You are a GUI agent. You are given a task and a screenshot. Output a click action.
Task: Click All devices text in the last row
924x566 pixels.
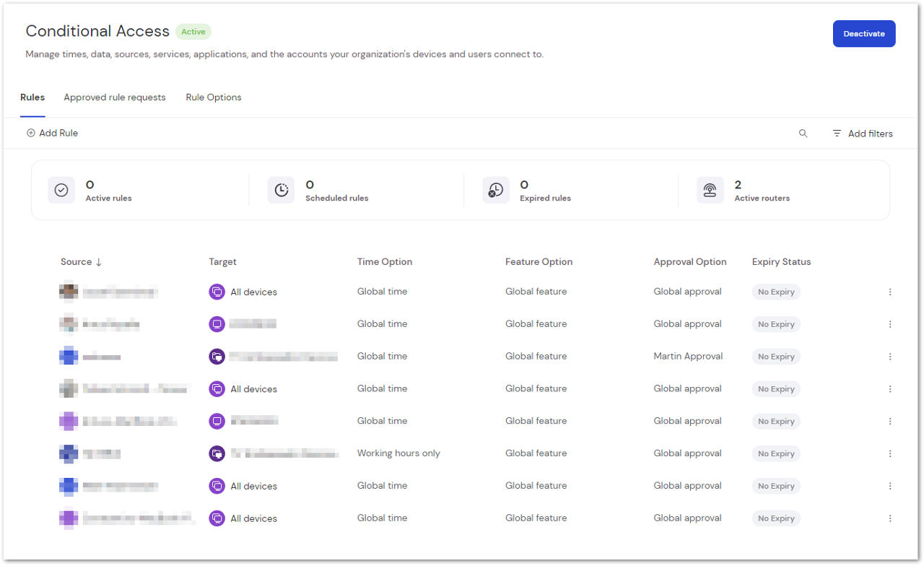coord(254,518)
